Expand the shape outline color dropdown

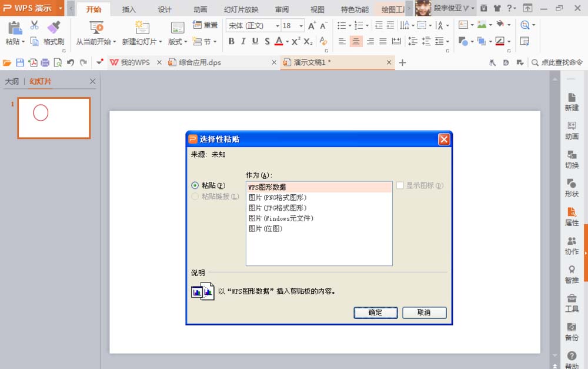pos(509,42)
